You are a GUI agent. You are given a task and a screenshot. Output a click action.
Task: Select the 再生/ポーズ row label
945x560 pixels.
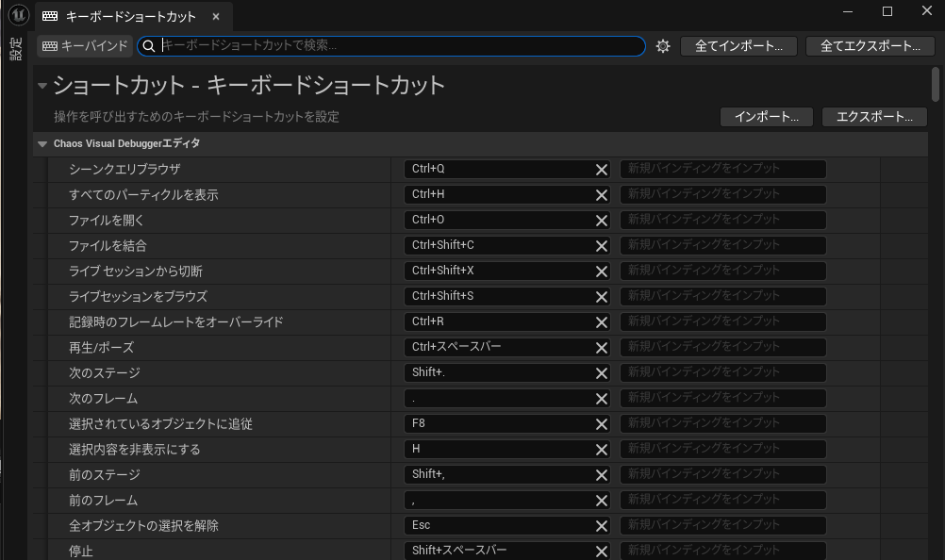101,348
